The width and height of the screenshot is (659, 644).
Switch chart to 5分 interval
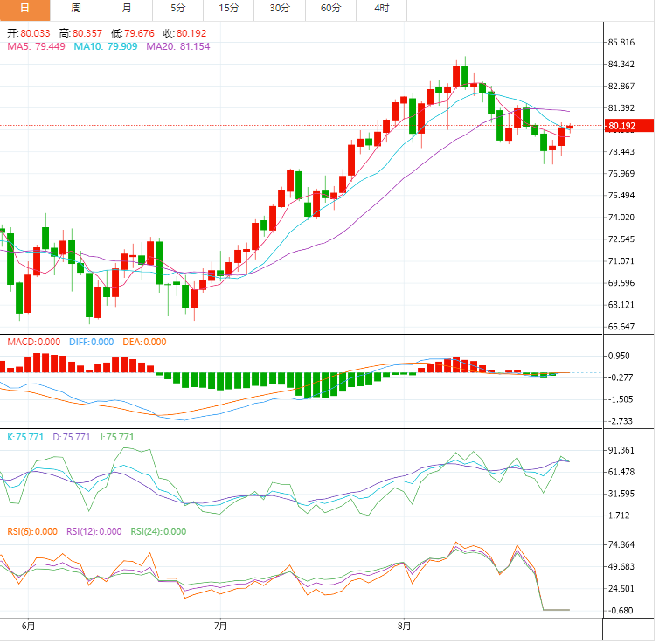(x=177, y=9)
